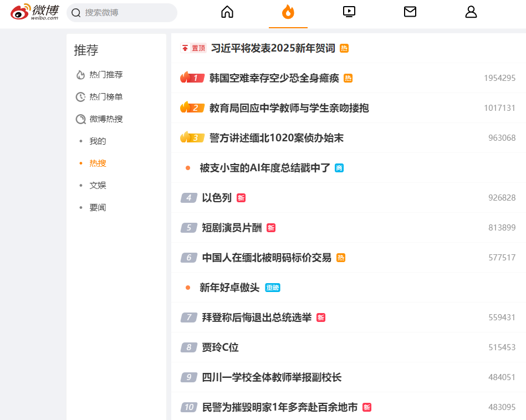Select 要闻 sub-item
Screen dimensions: 526x420
pos(98,208)
